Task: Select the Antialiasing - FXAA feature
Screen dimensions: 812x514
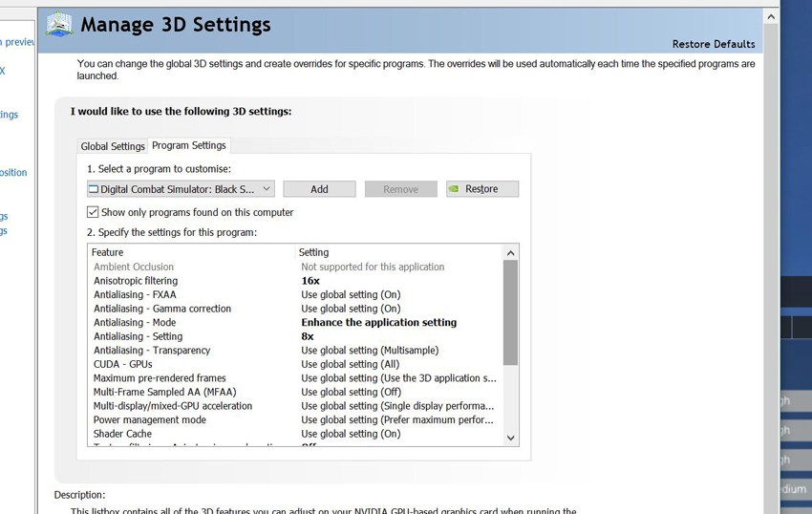Action: (135, 295)
